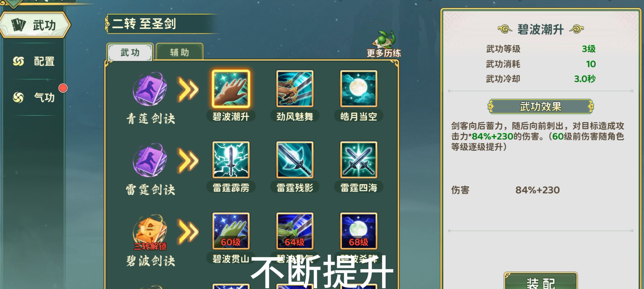644x289 pixels.
Task: Open the 武功 sidebar menu
Action: (x=35, y=25)
